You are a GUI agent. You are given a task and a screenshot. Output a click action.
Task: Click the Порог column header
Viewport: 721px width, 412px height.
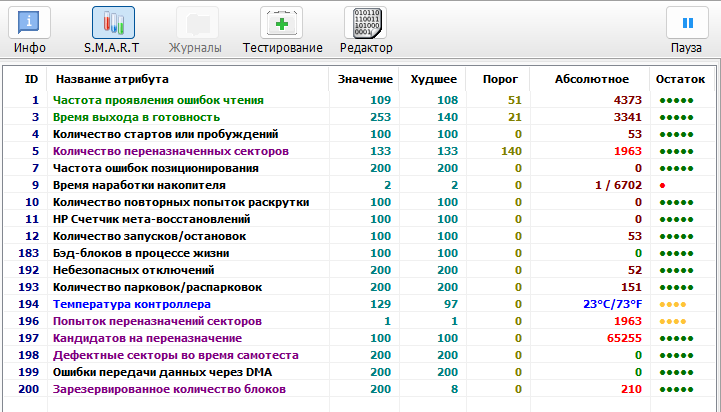pyautogui.click(x=499, y=79)
